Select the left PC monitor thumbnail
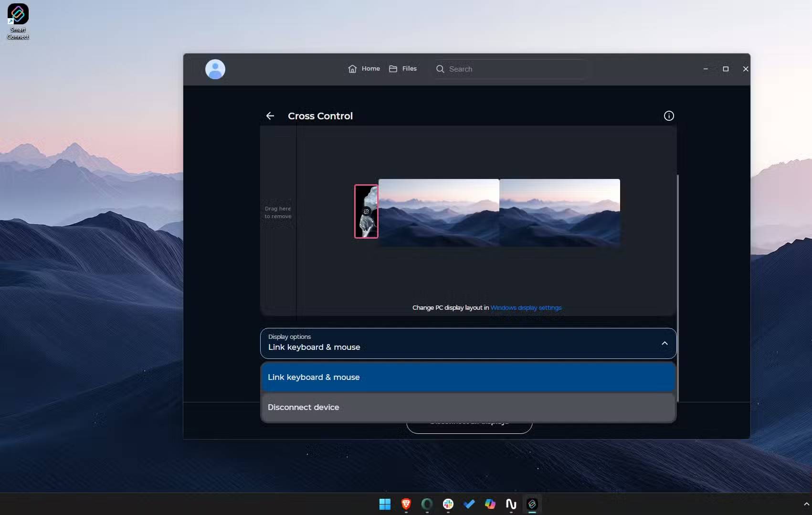Viewport: 812px width, 515px height. click(439, 212)
